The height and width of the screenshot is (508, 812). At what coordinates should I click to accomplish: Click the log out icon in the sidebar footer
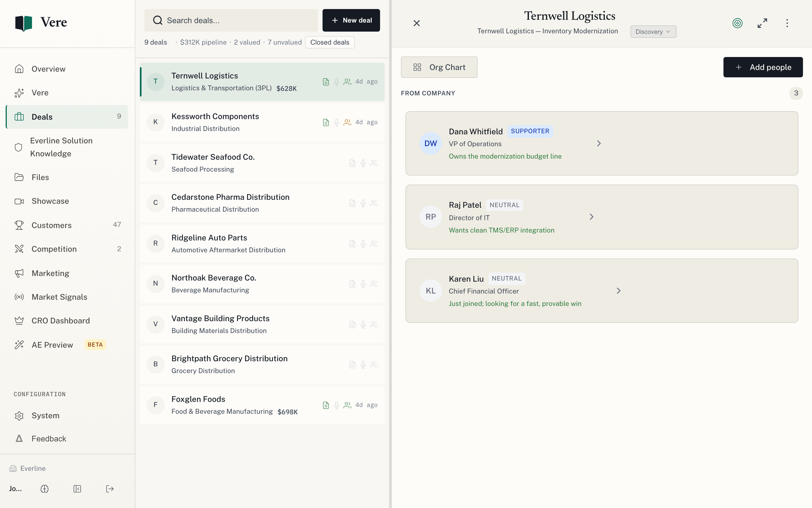pos(110,489)
